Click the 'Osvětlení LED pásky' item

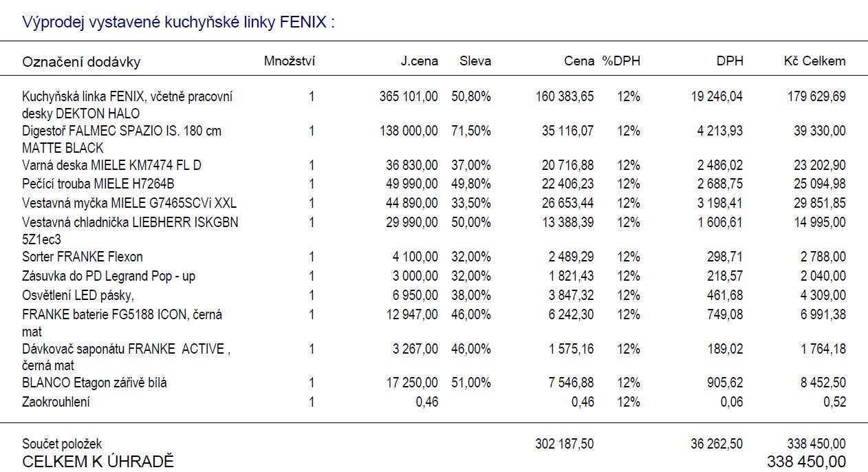point(78,295)
